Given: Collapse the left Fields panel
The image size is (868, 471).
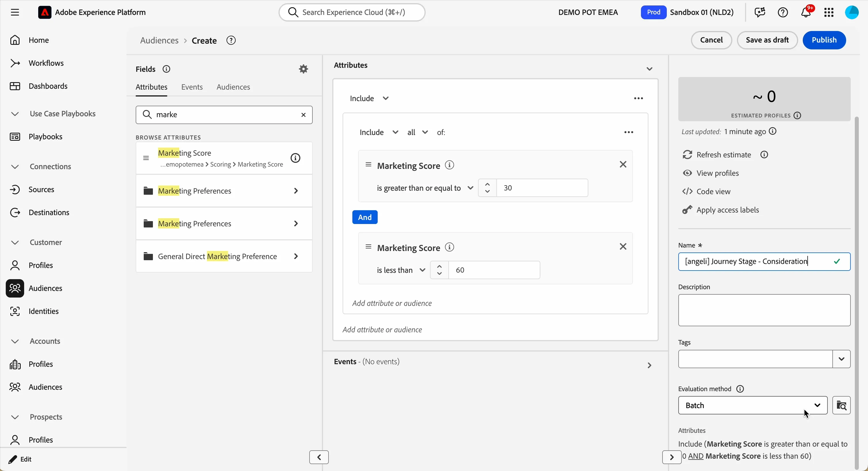Looking at the screenshot, I should click(x=319, y=458).
